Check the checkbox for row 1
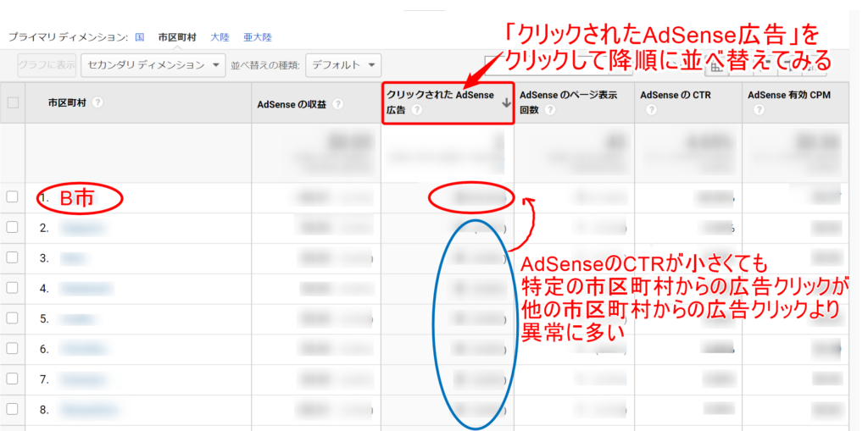 [12, 197]
